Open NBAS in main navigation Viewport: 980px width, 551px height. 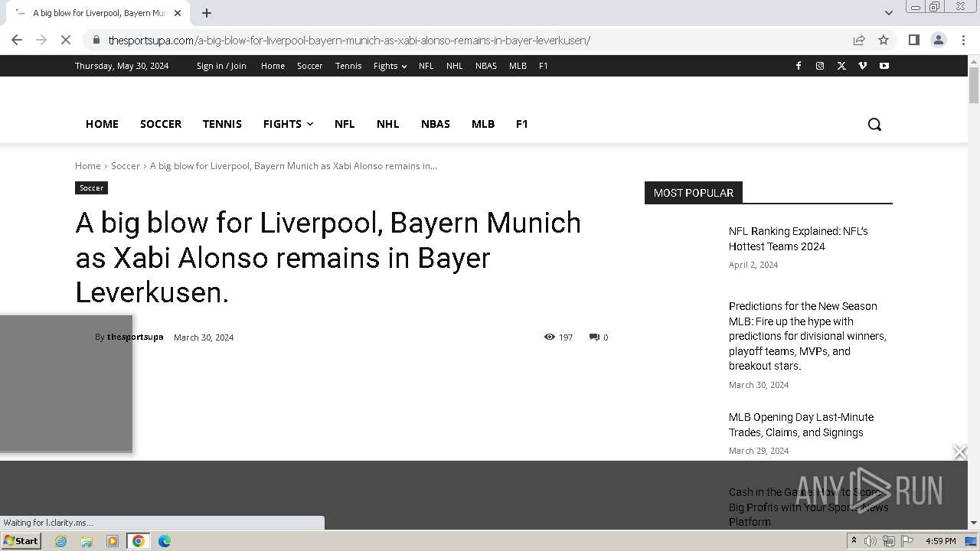(x=436, y=124)
